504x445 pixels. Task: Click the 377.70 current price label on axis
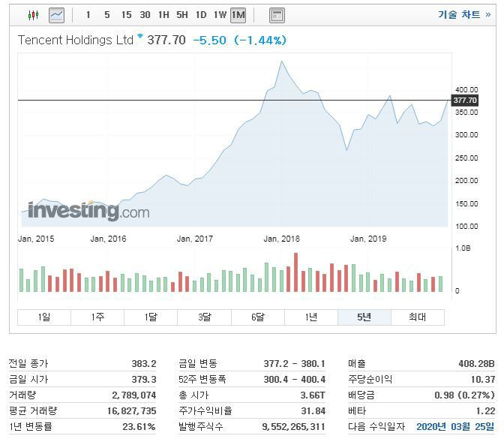coord(465,101)
